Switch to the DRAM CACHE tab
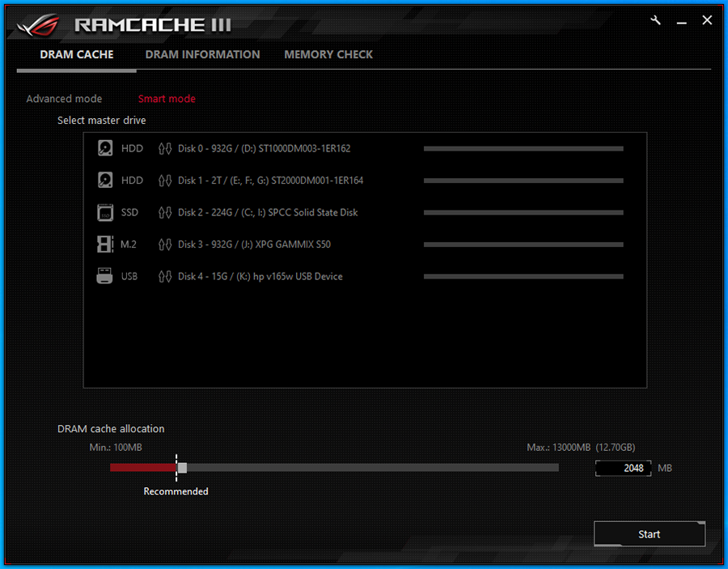This screenshot has height=569, width=728. click(77, 55)
